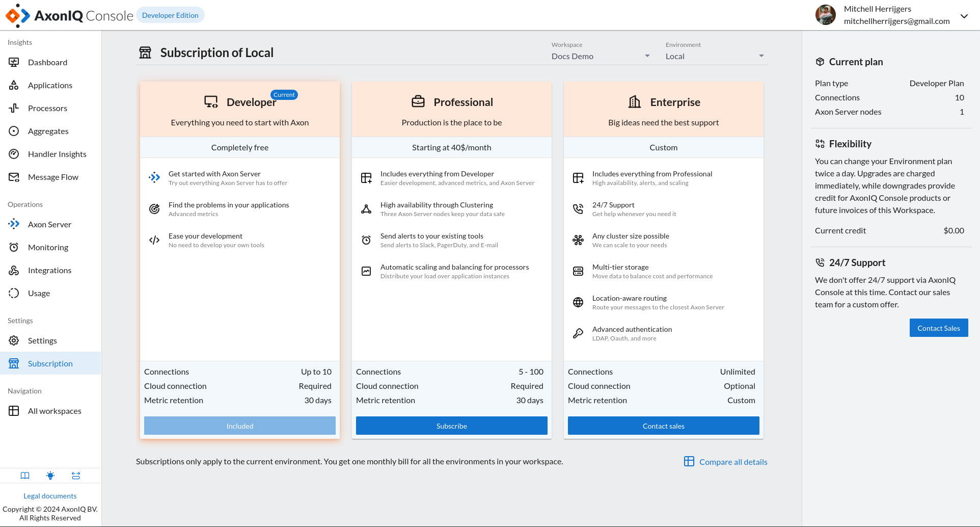Image resolution: width=980 pixels, height=527 pixels.
Task: Click the Current plan cube icon
Action: click(820, 62)
